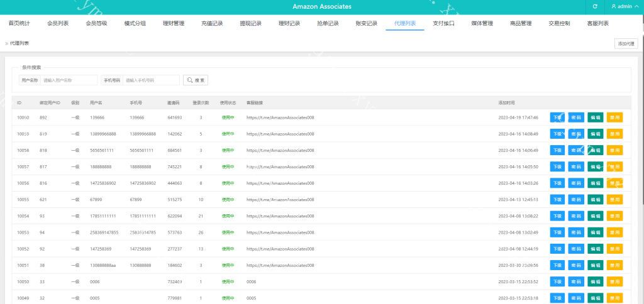Click 密码 button for ID 10057
The height and width of the screenshot is (304, 644).
point(576,166)
